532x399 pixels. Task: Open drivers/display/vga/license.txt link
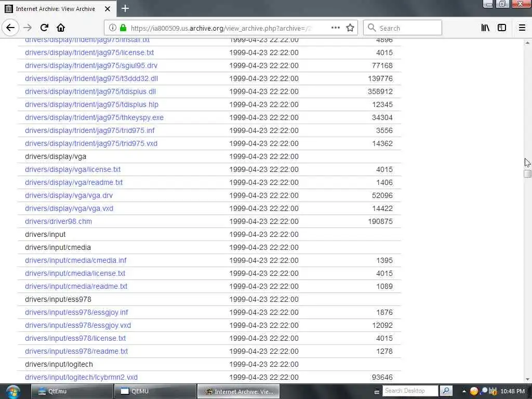[x=73, y=169]
